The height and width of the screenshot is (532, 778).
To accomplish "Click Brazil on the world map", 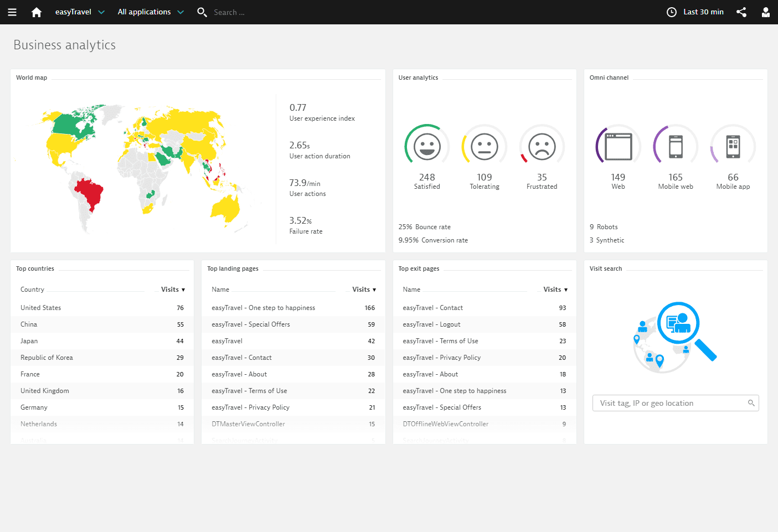I will tap(90, 193).
